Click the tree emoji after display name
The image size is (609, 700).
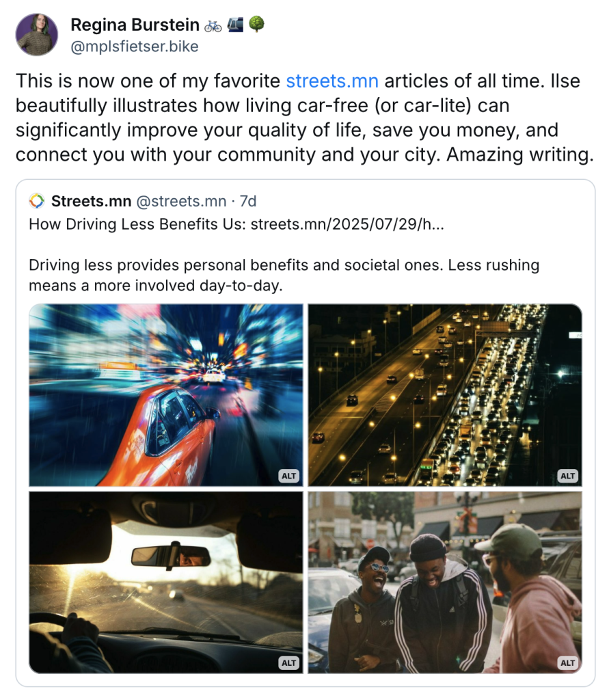(x=256, y=24)
